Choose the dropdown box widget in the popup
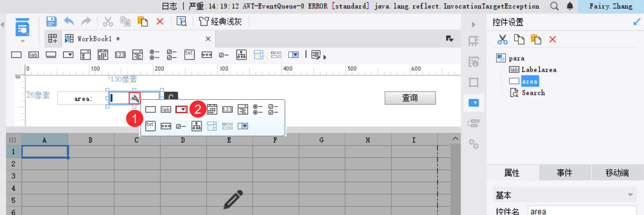 click(182, 109)
